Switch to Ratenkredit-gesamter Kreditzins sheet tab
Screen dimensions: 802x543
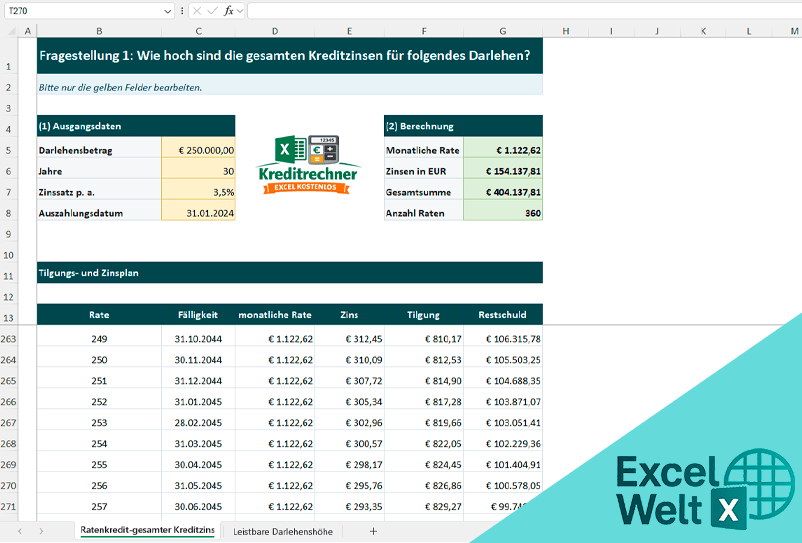(x=147, y=530)
